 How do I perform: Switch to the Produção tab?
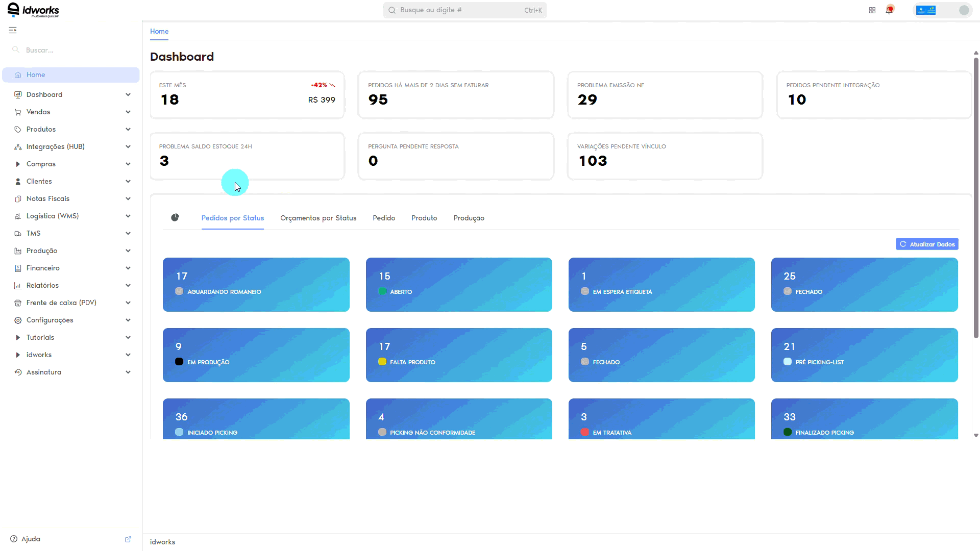(469, 218)
